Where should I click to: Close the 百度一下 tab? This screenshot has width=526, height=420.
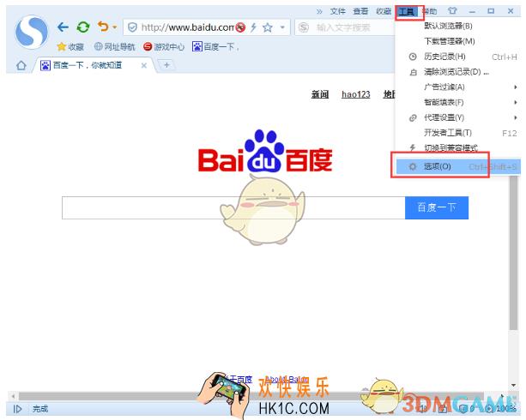pyautogui.click(x=144, y=65)
